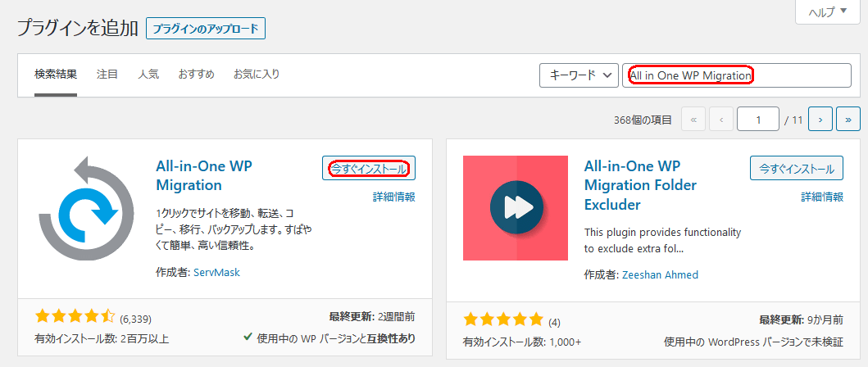This screenshot has height=367, width=868.
Task: Install the Migration Folder Excluder plugin
Action: click(x=796, y=169)
